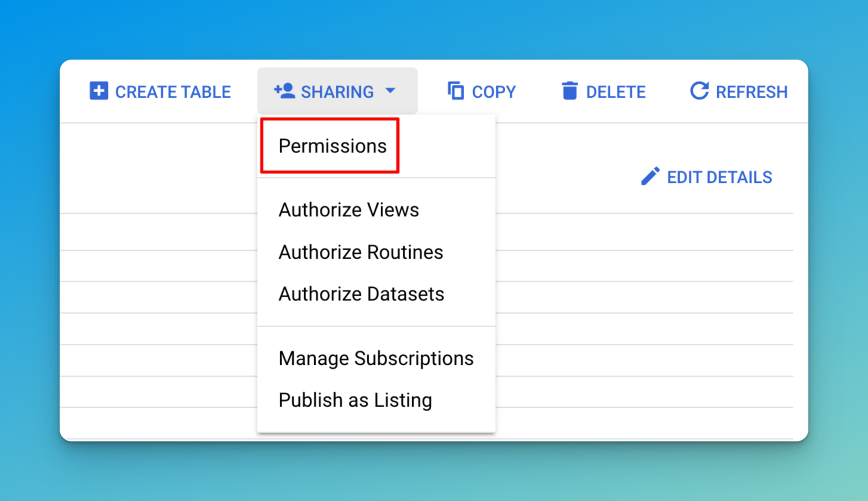The height and width of the screenshot is (501, 868).
Task: Choose Authorize Routines
Action: pyautogui.click(x=360, y=252)
